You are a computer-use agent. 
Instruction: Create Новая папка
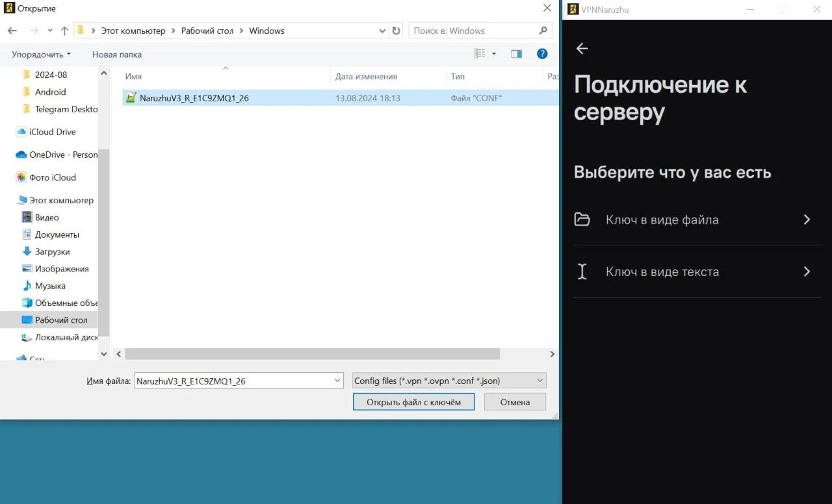coord(117,55)
